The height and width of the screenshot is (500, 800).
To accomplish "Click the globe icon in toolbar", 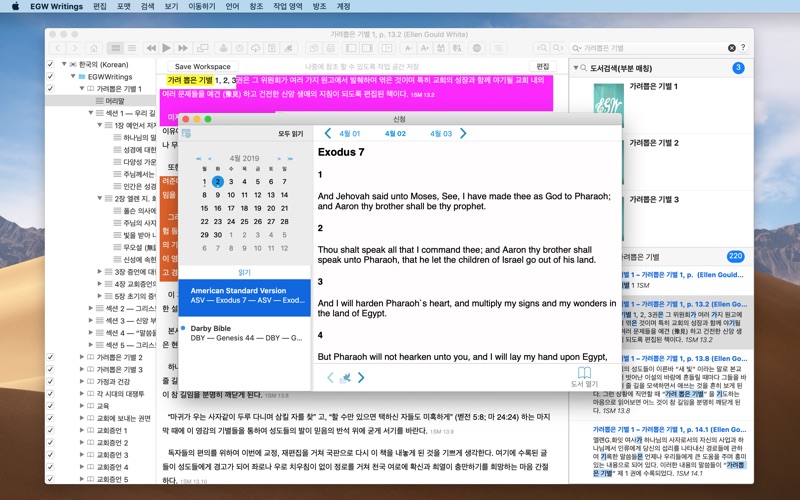I will tap(477, 48).
